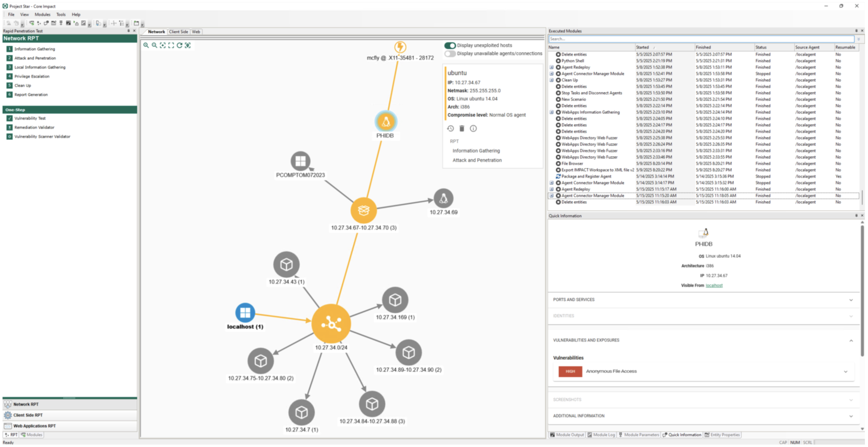The image size is (868, 447).
Task: Start the Privilege Escalation step
Action: (32, 77)
